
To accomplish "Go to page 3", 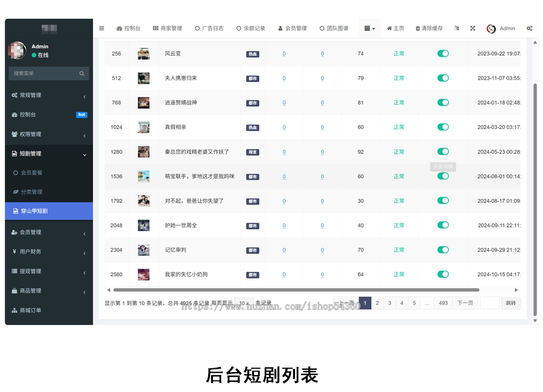I will coord(390,303).
